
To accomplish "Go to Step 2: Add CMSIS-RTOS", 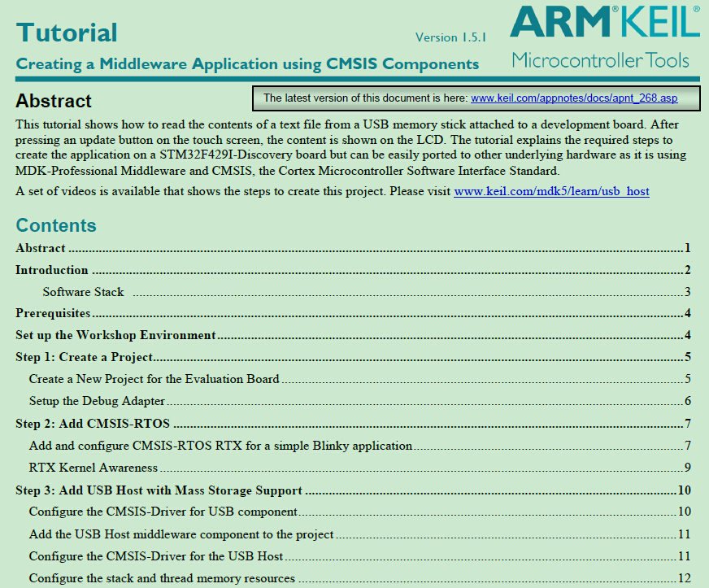I will 353,424.
